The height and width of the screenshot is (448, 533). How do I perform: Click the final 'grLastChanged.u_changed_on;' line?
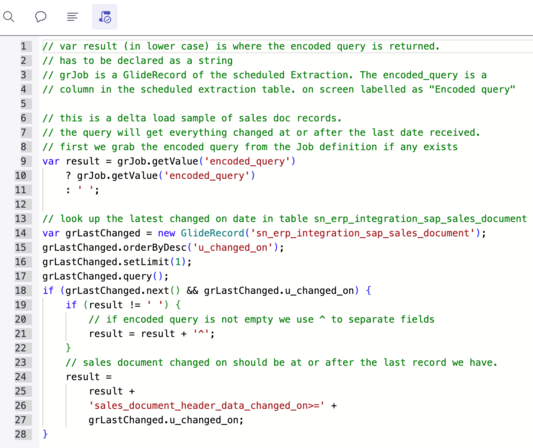166,420
